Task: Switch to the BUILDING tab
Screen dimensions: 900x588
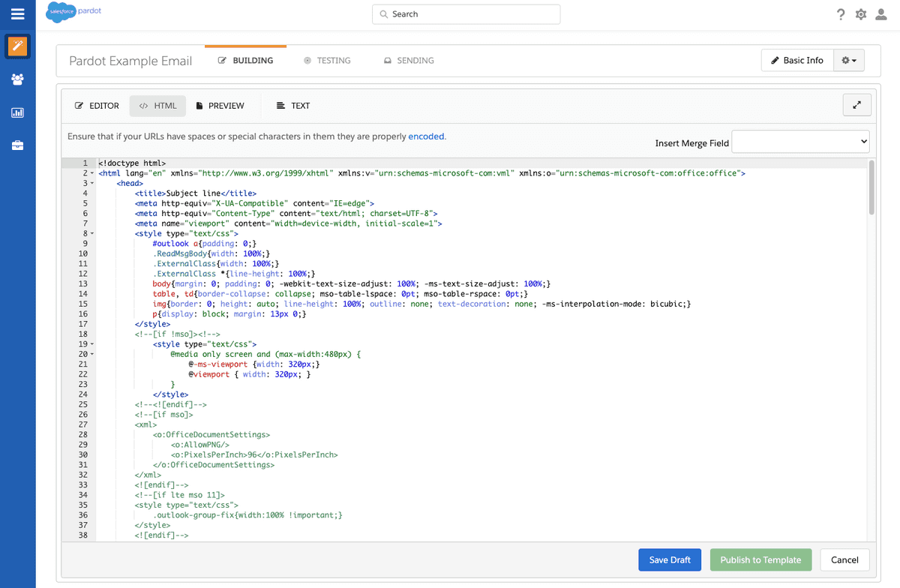Action: pos(245,61)
